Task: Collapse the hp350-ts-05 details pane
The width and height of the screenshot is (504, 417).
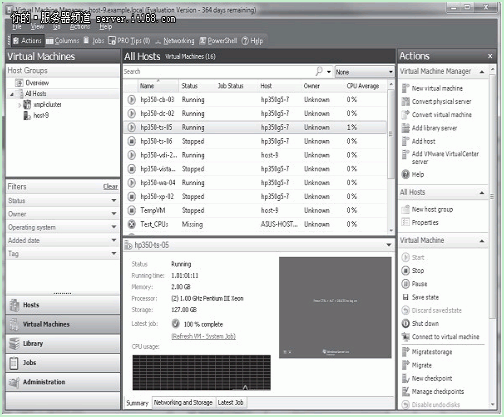Action: coord(389,245)
